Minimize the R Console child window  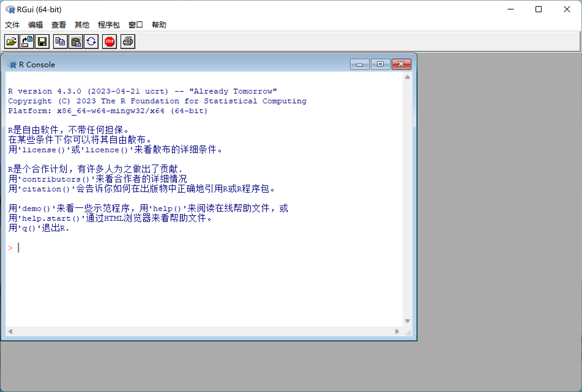[360, 64]
